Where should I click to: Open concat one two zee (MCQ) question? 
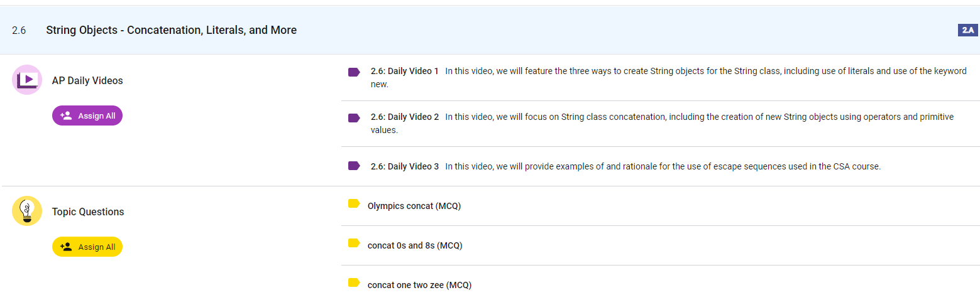click(419, 285)
